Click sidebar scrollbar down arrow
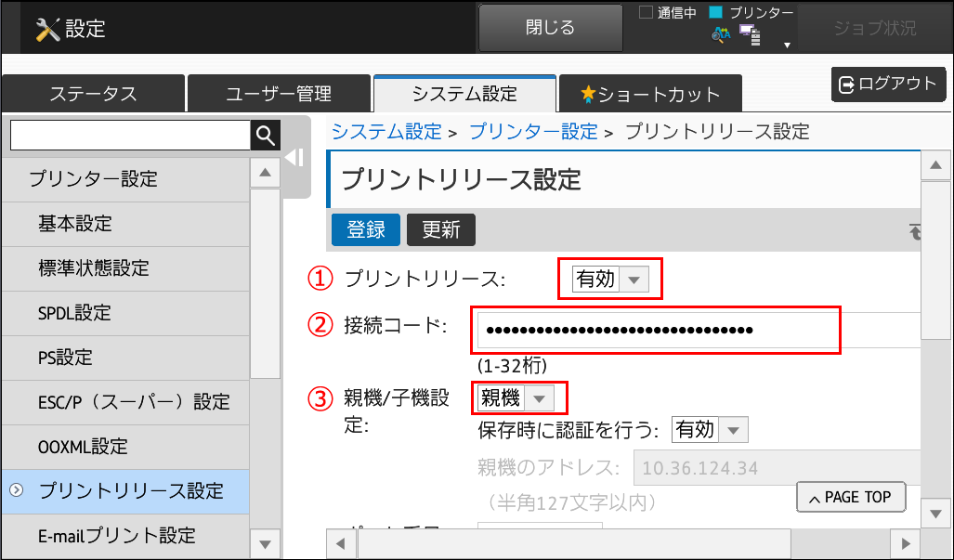This screenshot has height=560, width=954. (x=266, y=543)
